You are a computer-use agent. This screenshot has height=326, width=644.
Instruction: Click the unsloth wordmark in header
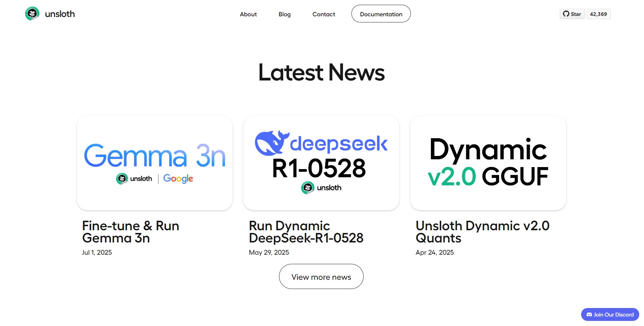coord(60,14)
